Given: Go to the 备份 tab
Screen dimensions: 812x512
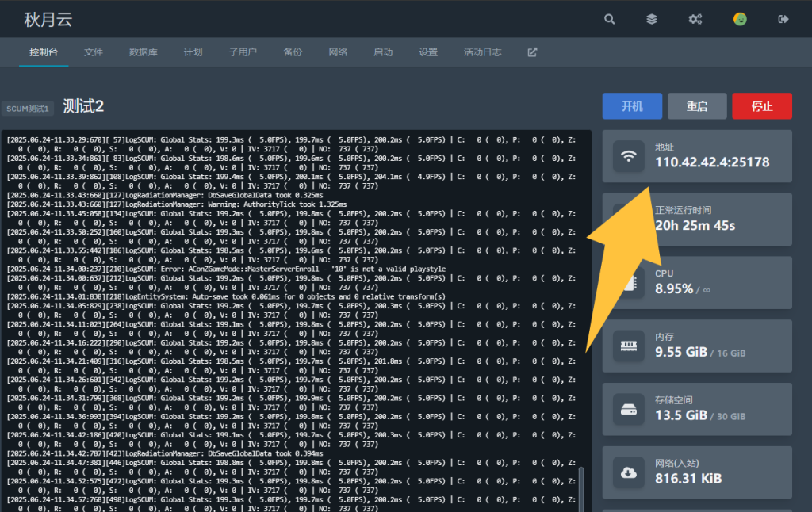Looking at the screenshot, I should (x=293, y=52).
